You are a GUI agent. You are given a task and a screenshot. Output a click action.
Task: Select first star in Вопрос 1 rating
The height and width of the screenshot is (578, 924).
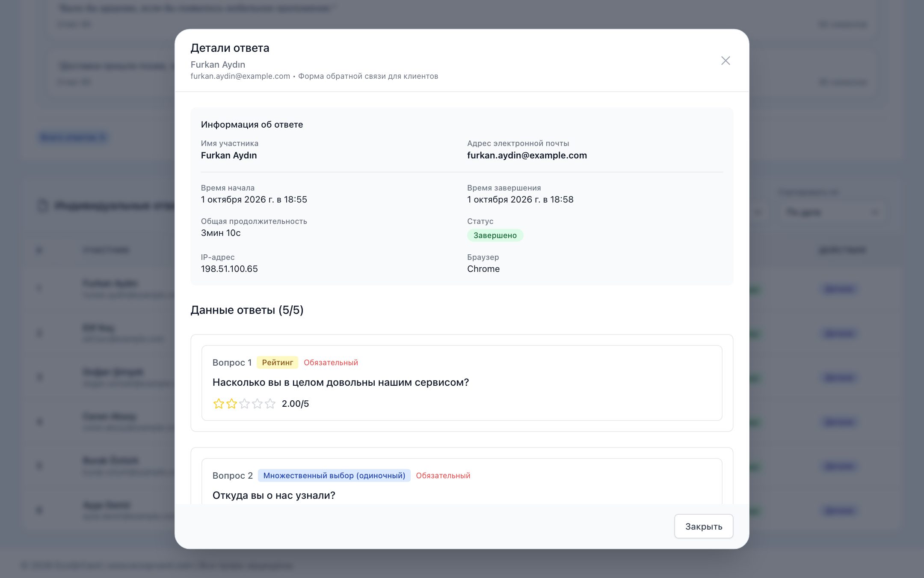219,404
